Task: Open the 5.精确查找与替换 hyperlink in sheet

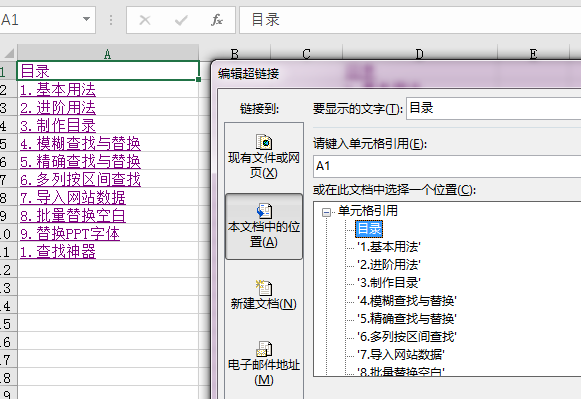Action: (80, 162)
